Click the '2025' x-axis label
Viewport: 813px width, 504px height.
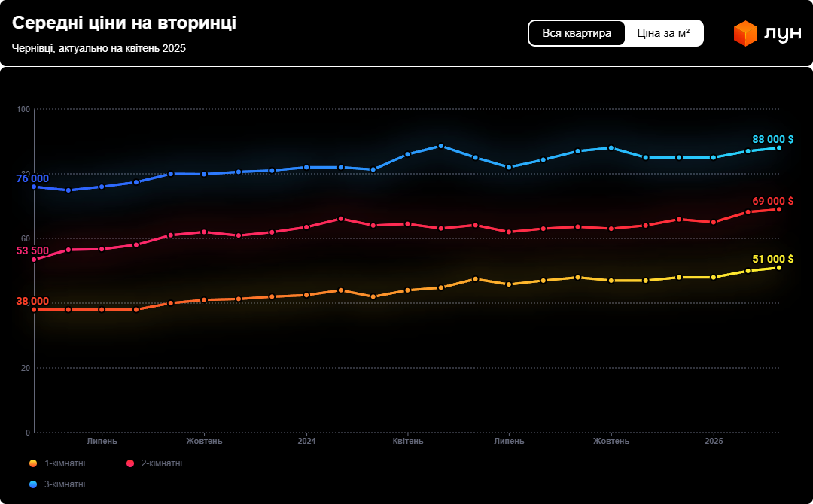click(x=714, y=441)
